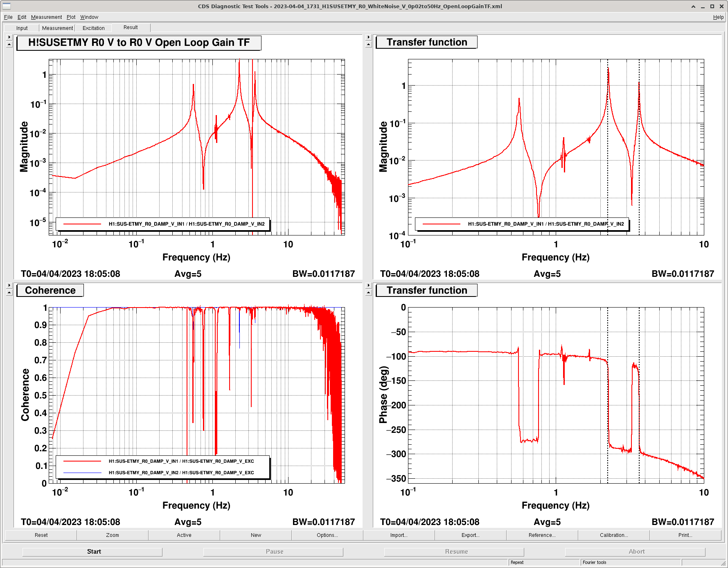
Task: Click the top-left plot legend box
Action: coord(163,224)
